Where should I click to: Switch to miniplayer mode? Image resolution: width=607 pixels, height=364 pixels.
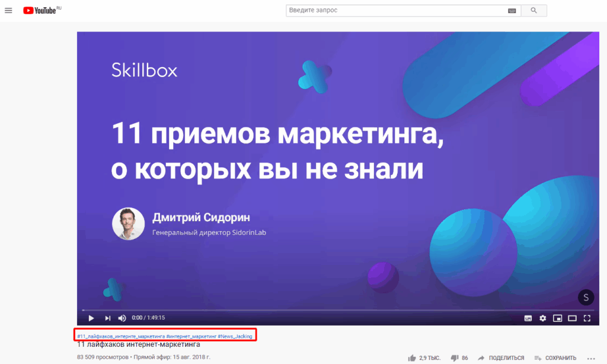coord(557,318)
